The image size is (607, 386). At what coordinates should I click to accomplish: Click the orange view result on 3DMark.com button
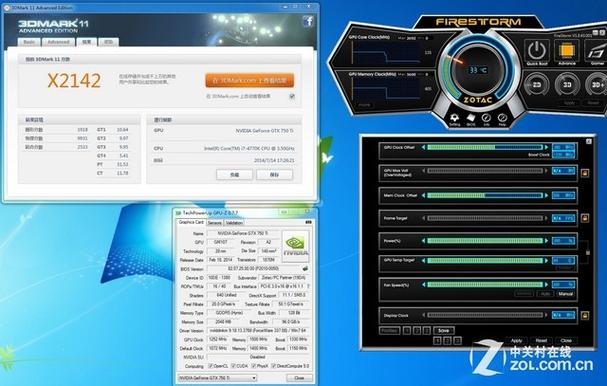(x=249, y=81)
